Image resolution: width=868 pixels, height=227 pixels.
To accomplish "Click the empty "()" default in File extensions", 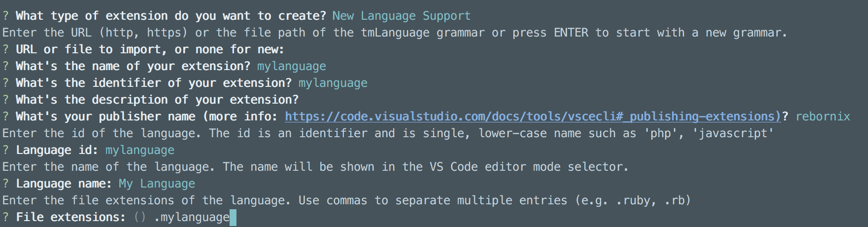I will point(139,217).
